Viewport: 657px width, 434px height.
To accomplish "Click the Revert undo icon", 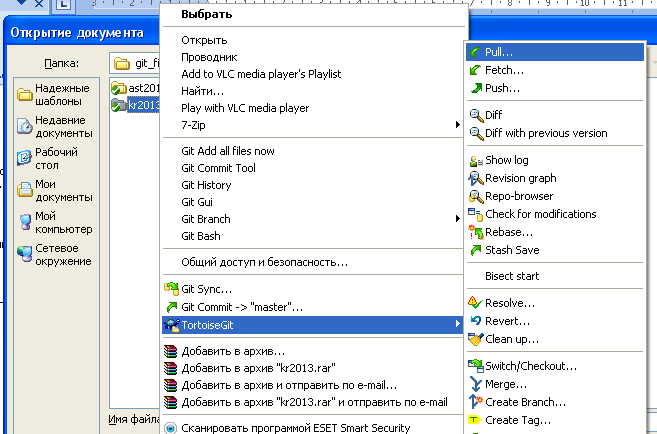I will click(x=476, y=321).
